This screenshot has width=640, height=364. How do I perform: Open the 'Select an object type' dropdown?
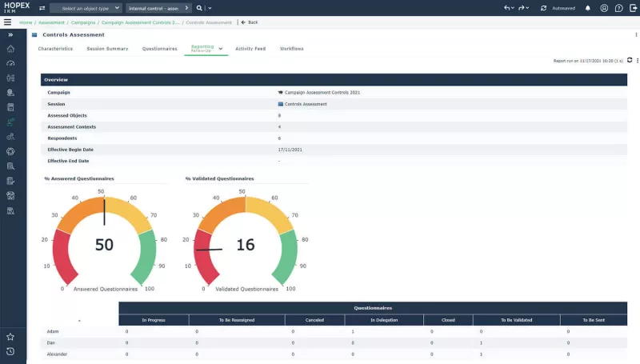(86, 8)
